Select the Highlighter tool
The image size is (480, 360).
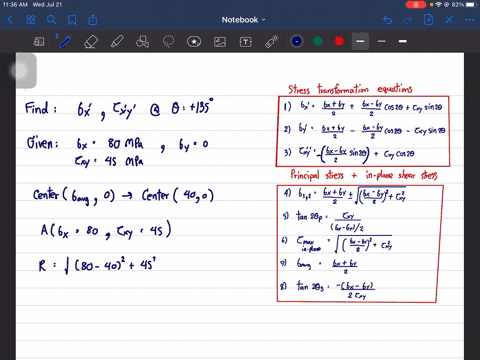tap(117, 42)
